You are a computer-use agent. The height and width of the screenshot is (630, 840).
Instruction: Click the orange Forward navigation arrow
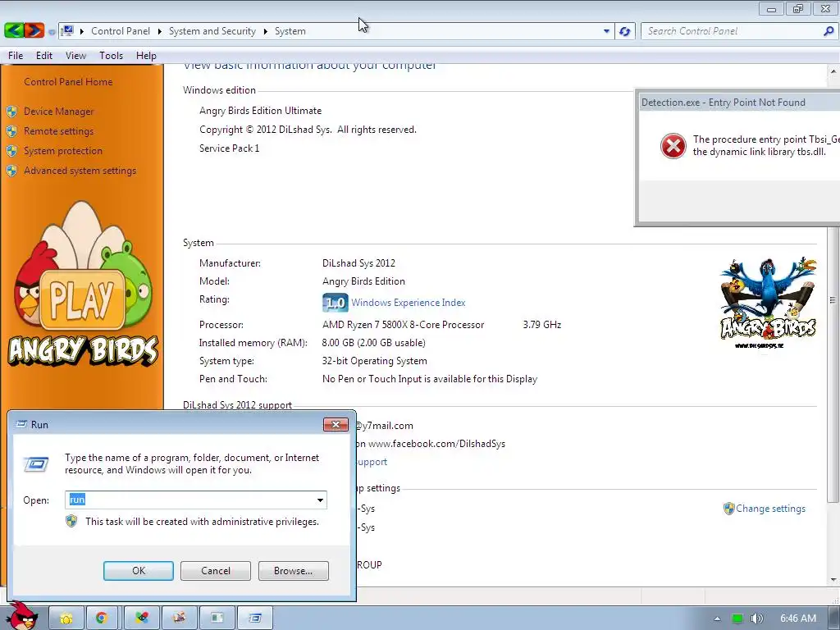pos(34,30)
